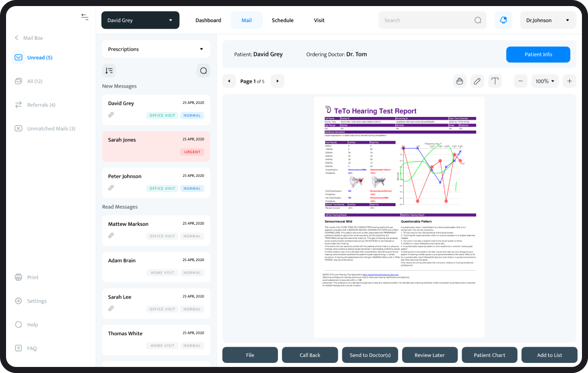
Task: Click OFFICE VISIT tag on David Grey
Action: click(163, 116)
